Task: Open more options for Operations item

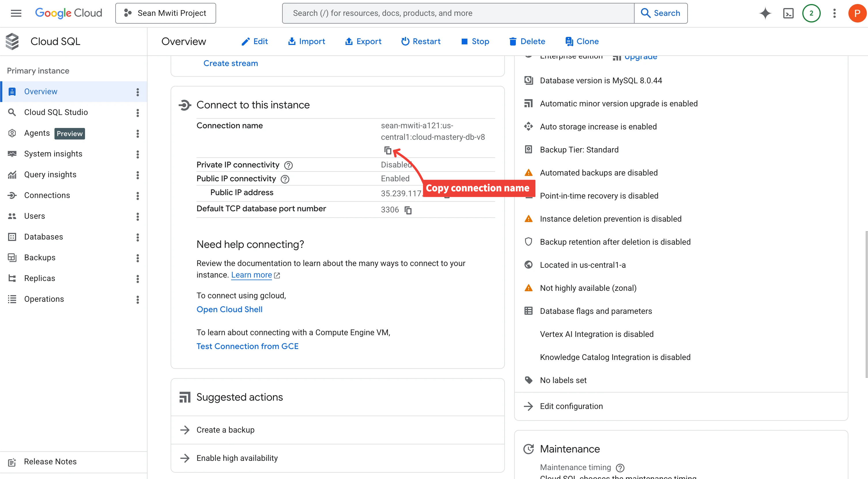Action: (137, 299)
